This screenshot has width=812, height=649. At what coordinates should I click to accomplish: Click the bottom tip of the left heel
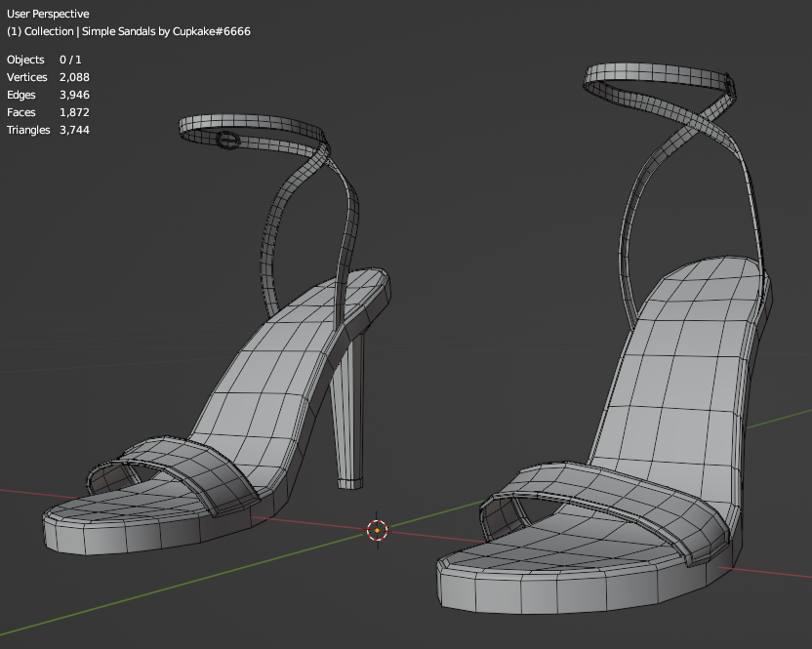[348, 482]
